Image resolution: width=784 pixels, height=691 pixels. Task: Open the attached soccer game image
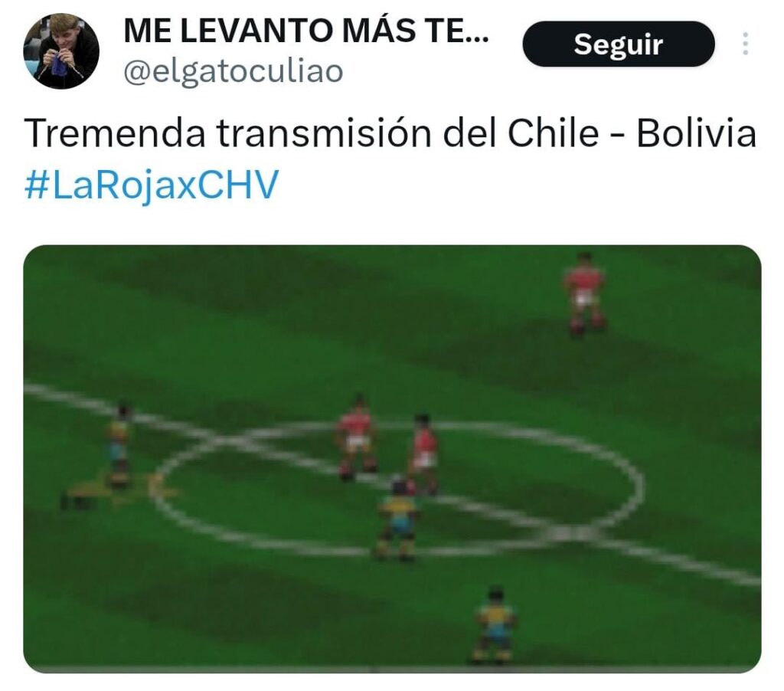[392, 458]
